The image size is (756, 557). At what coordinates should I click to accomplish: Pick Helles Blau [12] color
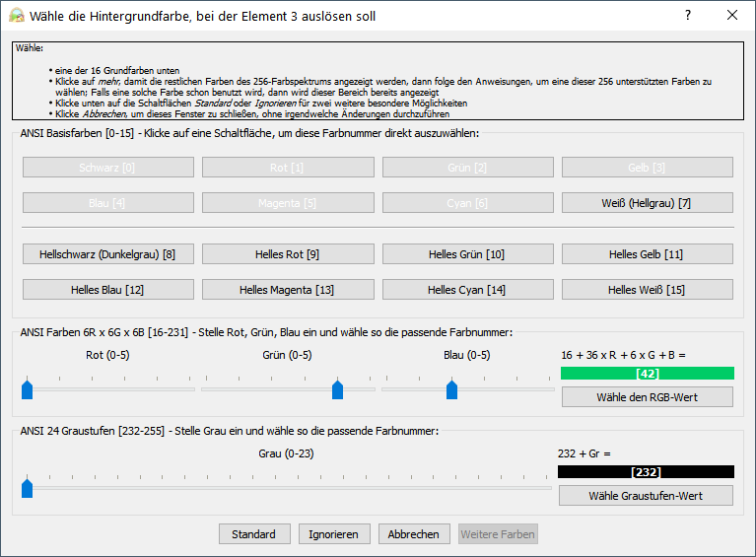point(108,290)
